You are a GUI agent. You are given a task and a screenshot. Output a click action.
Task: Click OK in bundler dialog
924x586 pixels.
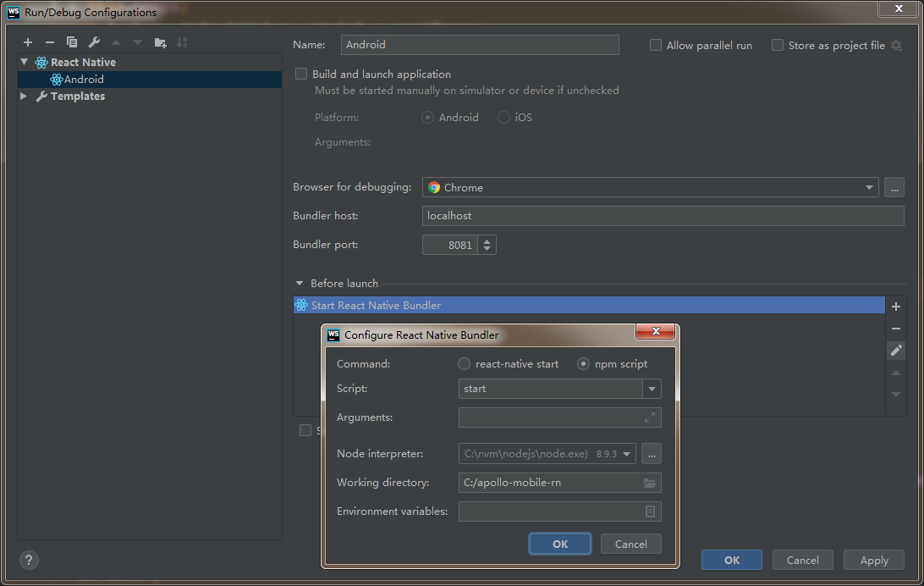[560, 545]
